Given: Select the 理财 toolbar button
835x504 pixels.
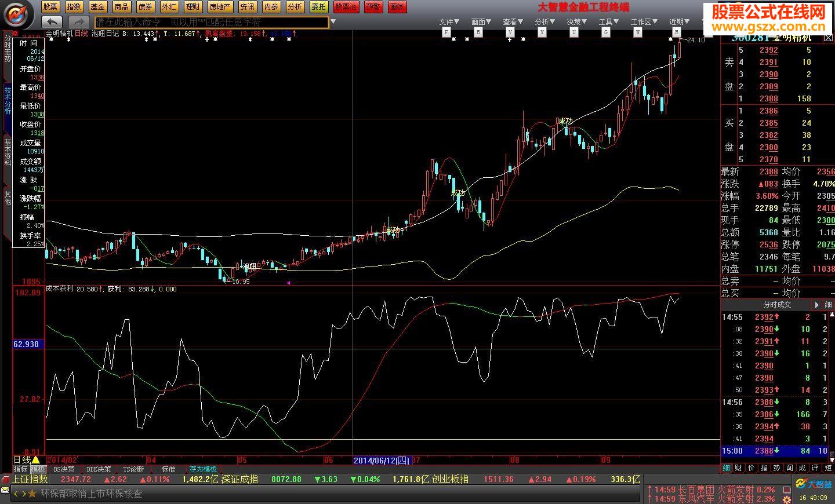Looking at the screenshot, I should (x=193, y=7).
